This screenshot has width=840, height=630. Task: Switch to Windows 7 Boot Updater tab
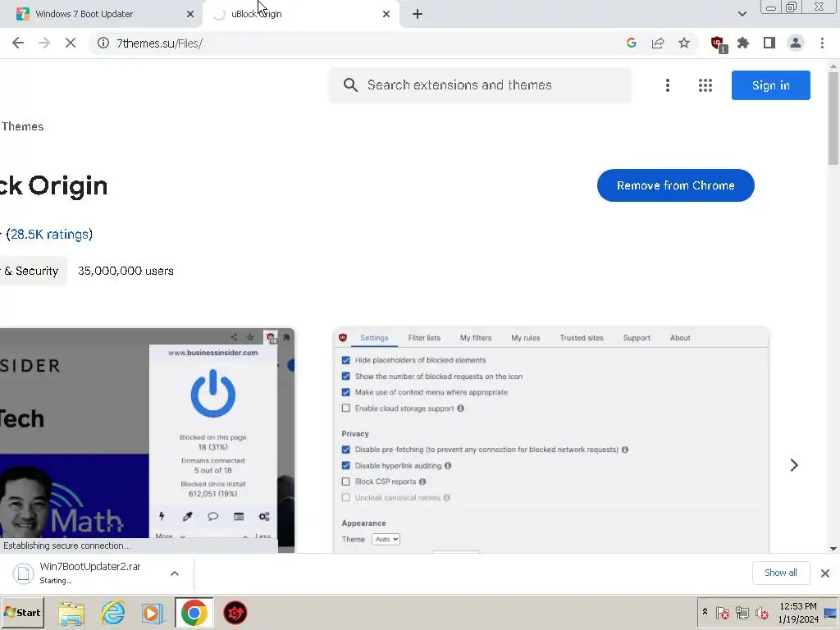point(101,14)
